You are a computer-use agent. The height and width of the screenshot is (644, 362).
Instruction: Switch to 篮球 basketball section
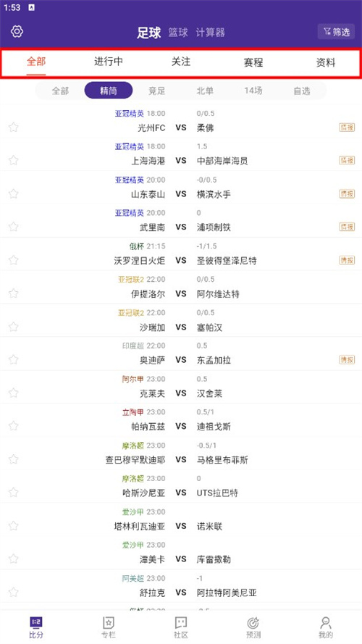click(x=178, y=33)
